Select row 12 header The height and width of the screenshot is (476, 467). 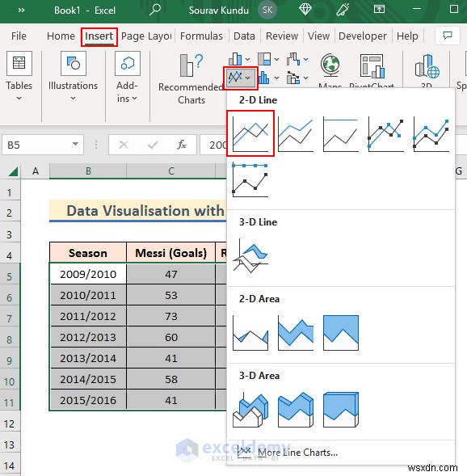(10, 423)
